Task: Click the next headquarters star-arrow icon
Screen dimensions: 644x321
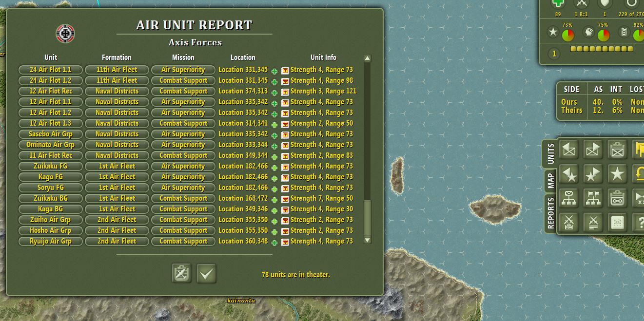Action: 593,174
